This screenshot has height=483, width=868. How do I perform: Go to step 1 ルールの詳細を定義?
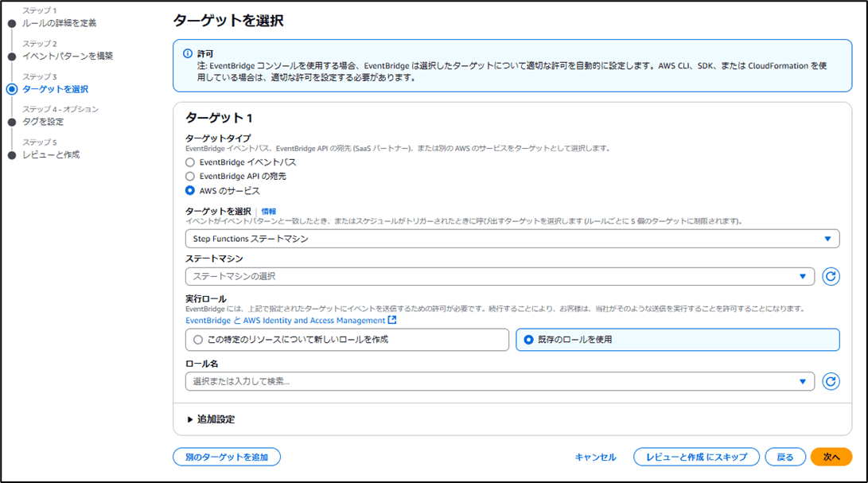[59, 23]
